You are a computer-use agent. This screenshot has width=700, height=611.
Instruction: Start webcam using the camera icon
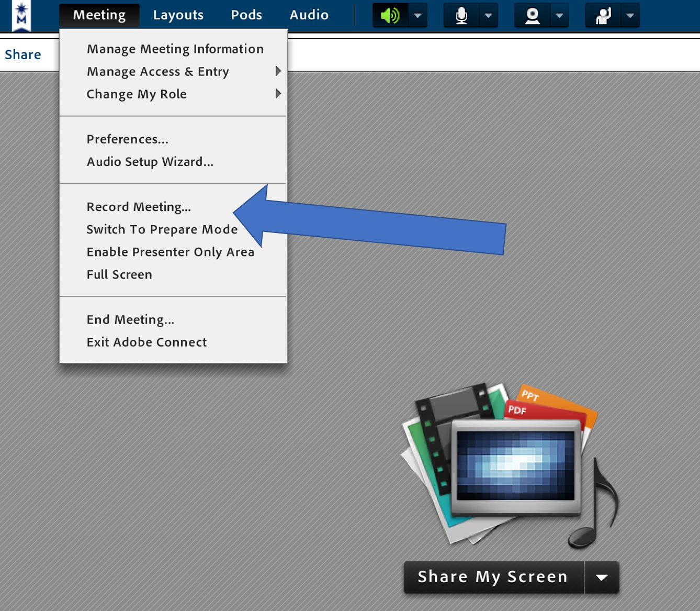[532, 16]
